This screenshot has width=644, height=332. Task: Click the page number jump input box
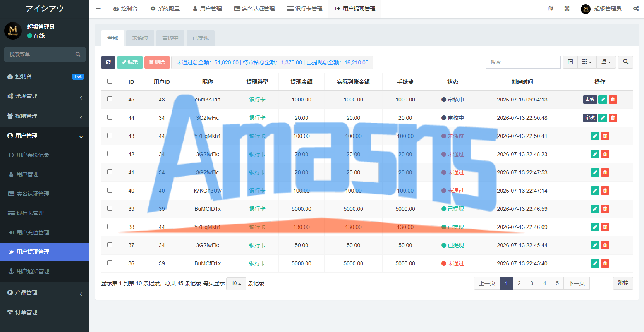[x=601, y=283]
